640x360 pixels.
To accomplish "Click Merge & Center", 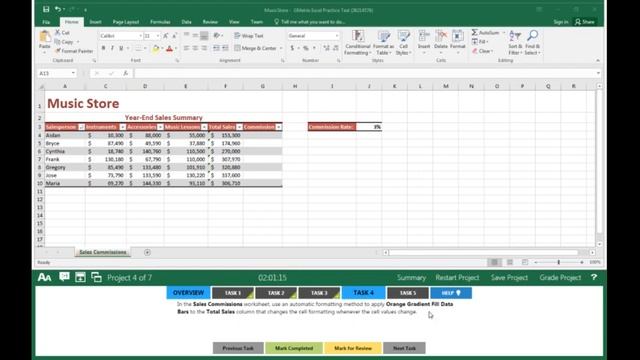I will (x=256, y=48).
